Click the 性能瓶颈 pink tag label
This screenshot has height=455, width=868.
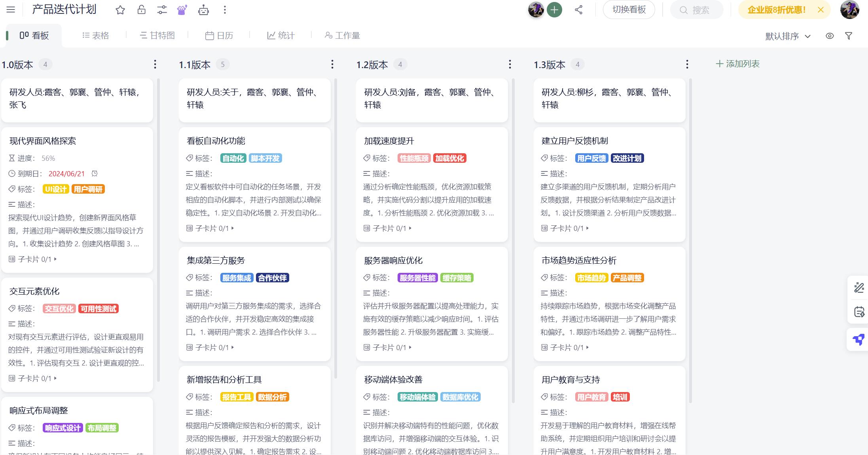[x=414, y=158]
